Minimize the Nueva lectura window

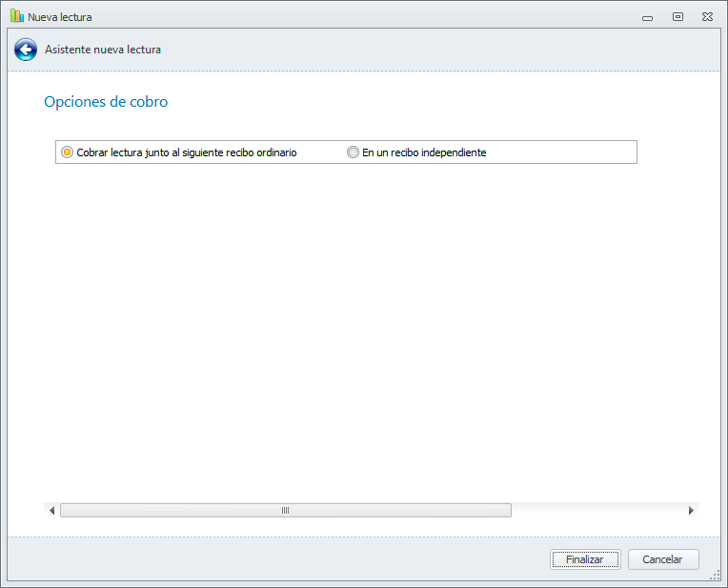coord(647,18)
